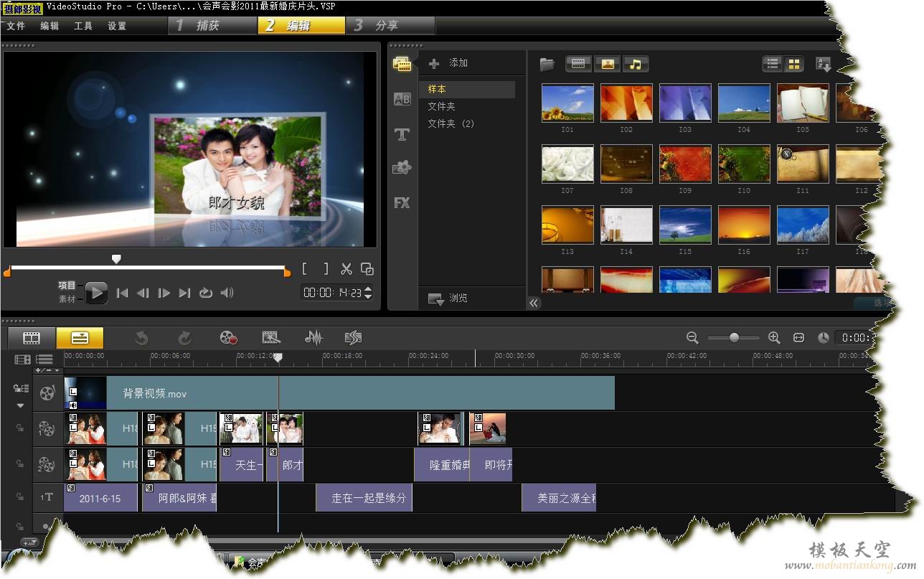
Task: Zoom in the timeline with plus magnifier
Action: [x=774, y=337]
